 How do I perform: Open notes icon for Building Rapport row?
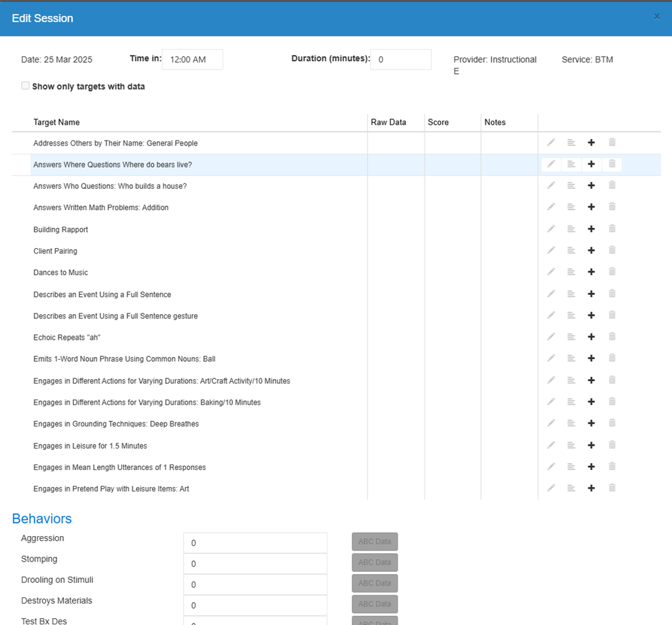[571, 229]
